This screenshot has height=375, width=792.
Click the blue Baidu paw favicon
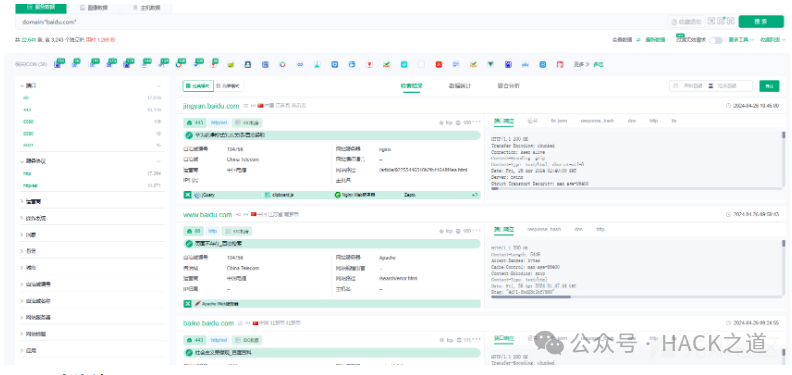(x=508, y=65)
